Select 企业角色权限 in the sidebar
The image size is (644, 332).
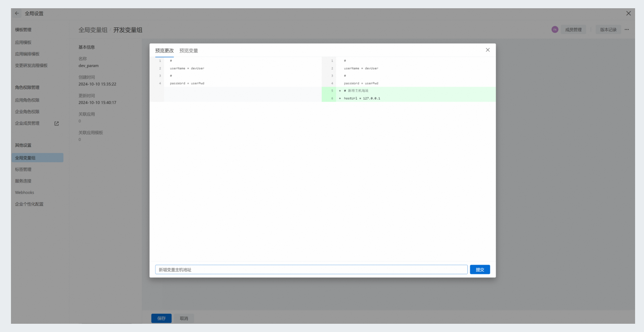27,112
